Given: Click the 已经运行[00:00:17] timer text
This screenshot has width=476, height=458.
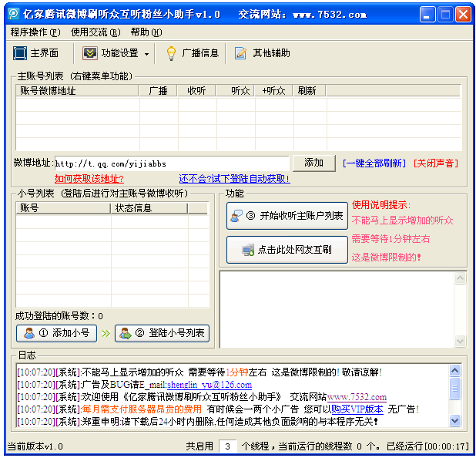Looking at the screenshot, I should [428, 446].
